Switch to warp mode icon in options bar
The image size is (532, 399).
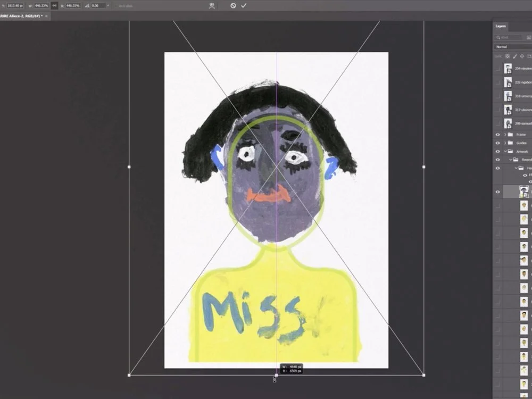(212, 5)
